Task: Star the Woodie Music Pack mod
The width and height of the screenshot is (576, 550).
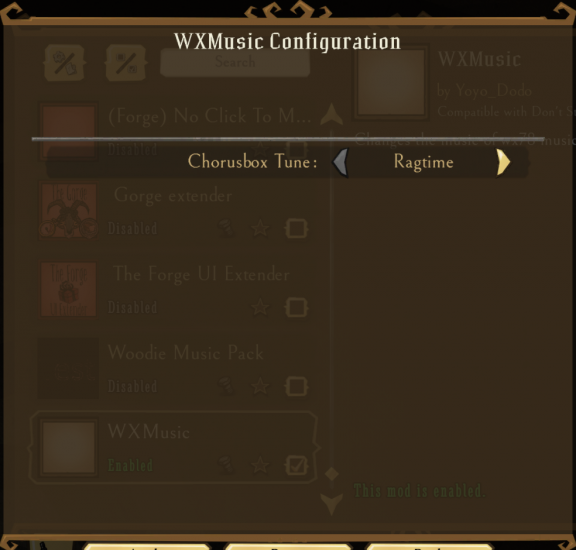Action: tap(260, 386)
